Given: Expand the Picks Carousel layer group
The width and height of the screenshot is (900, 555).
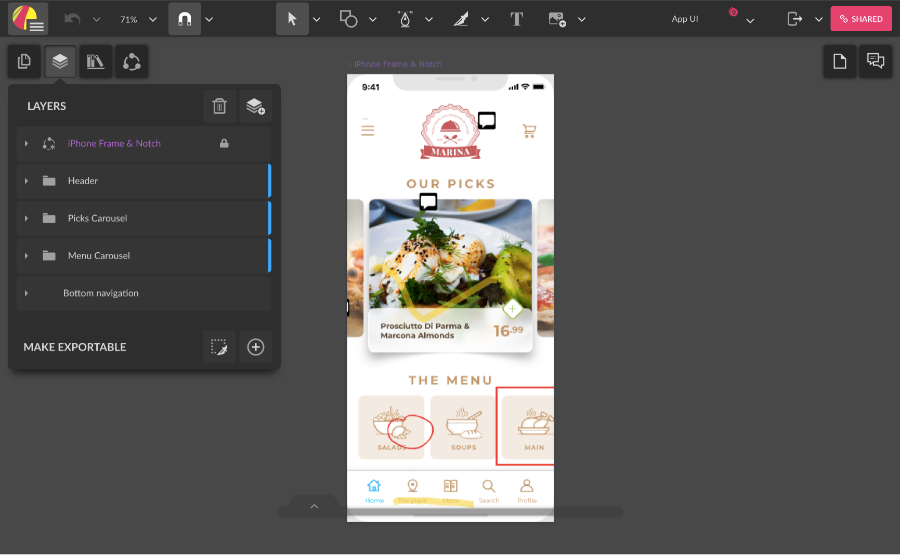Looking at the screenshot, I should tap(26, 218).
